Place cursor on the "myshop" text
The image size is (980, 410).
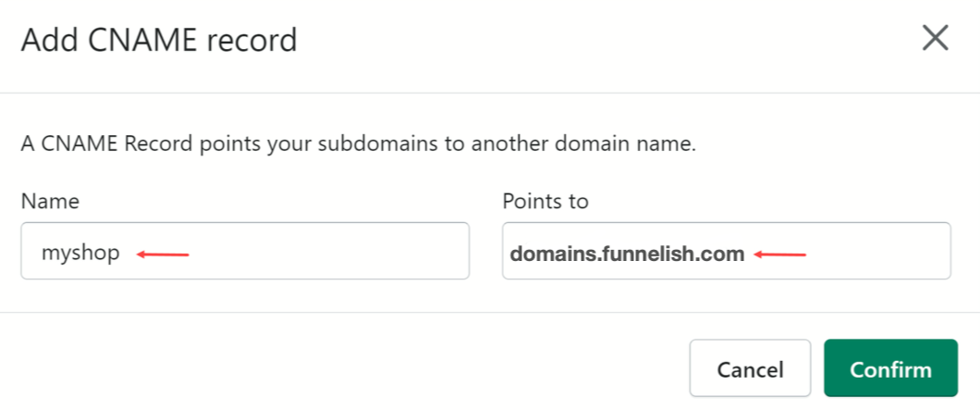80,253
